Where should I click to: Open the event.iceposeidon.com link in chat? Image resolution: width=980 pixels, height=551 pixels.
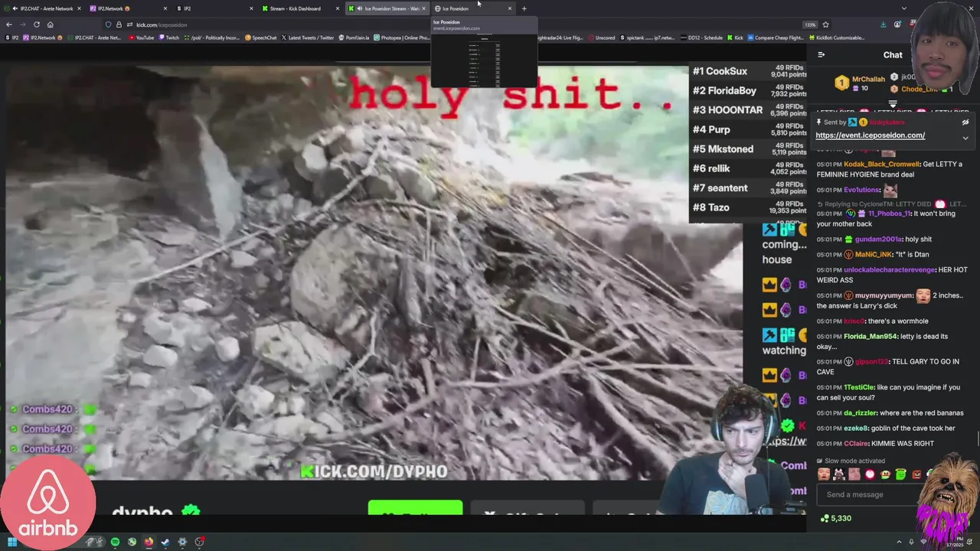click(870, 135)
